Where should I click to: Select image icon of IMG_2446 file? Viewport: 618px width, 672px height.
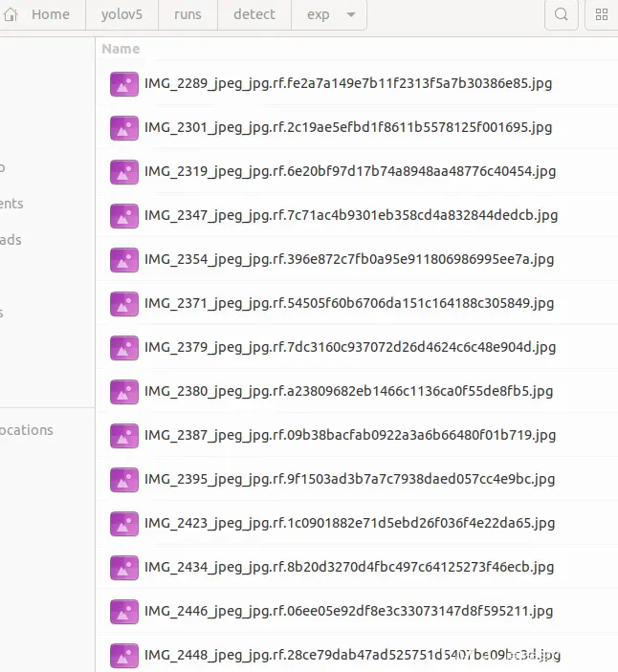124,612
